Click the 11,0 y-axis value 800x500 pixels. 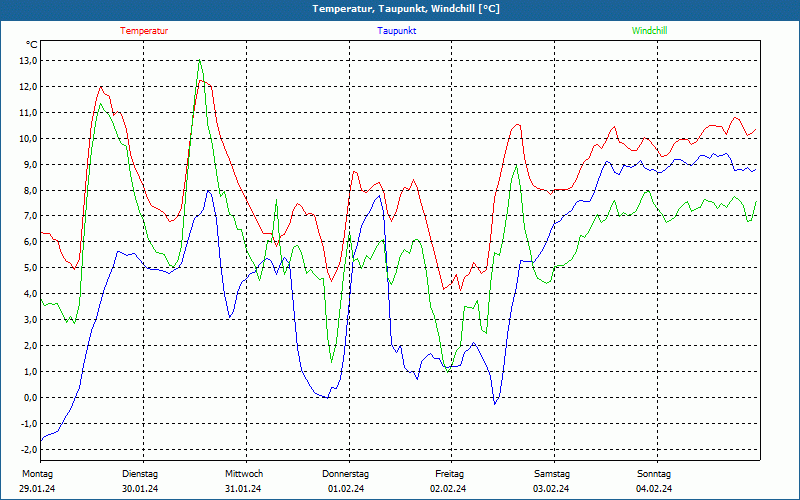[29, 113]
